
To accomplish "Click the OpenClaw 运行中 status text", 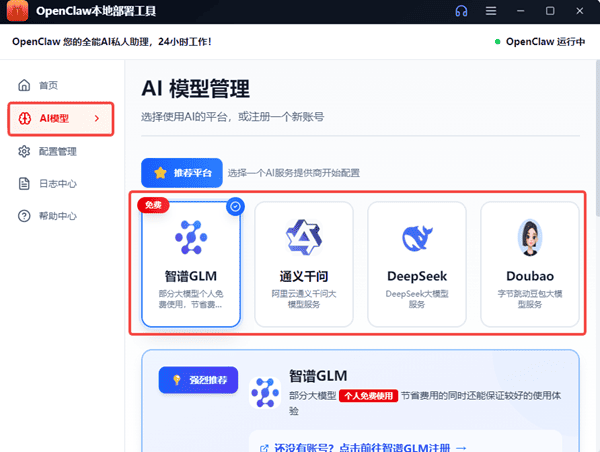I will tap(545, 41).
